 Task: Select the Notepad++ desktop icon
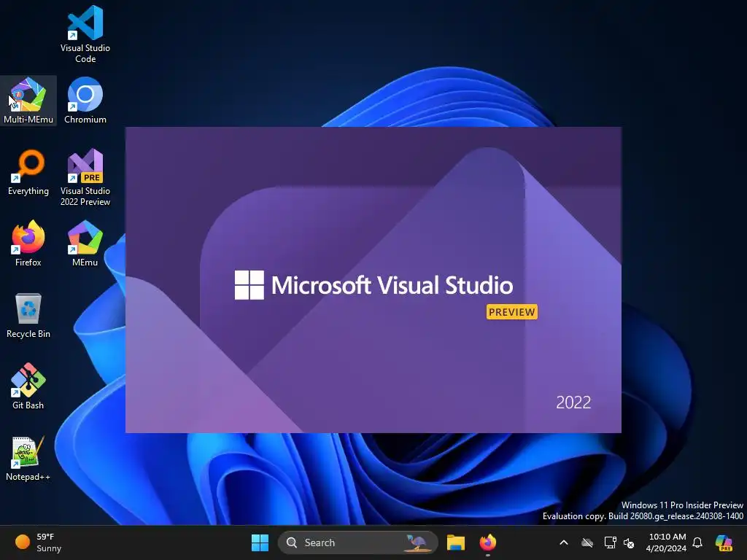click(28, 458)
